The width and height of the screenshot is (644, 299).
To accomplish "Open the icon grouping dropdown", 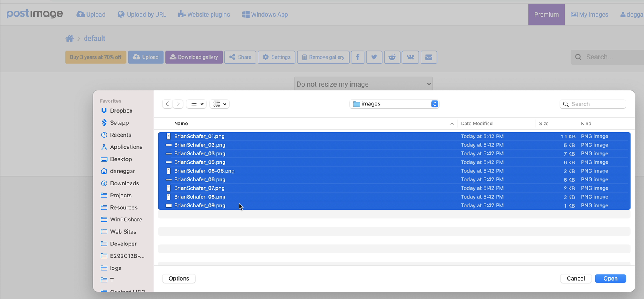I will point(219,104).
